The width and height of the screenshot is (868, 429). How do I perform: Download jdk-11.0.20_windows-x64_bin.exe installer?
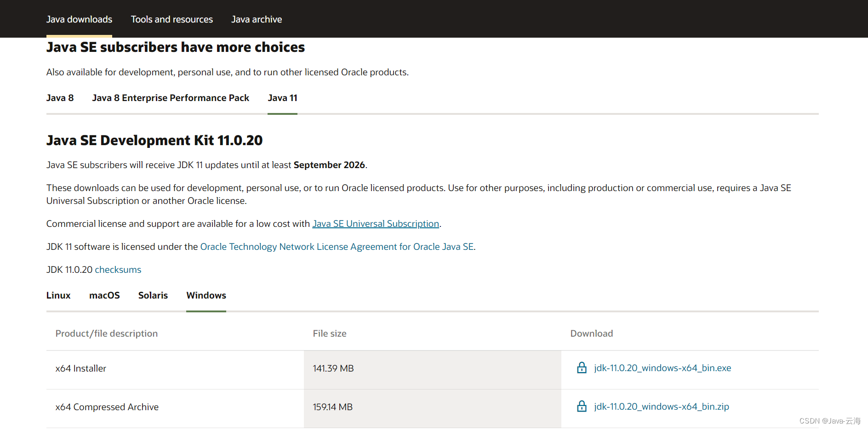[662, 368]
